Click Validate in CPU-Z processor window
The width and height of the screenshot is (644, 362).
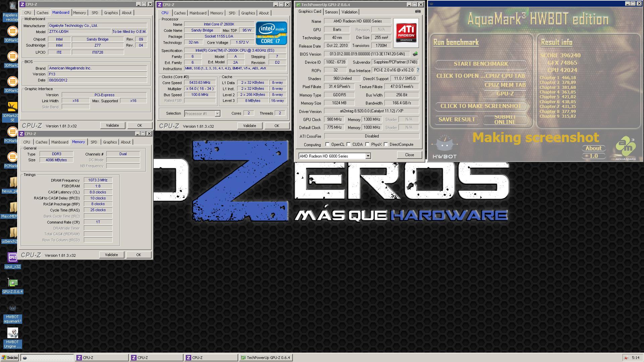tap(249, 126)
